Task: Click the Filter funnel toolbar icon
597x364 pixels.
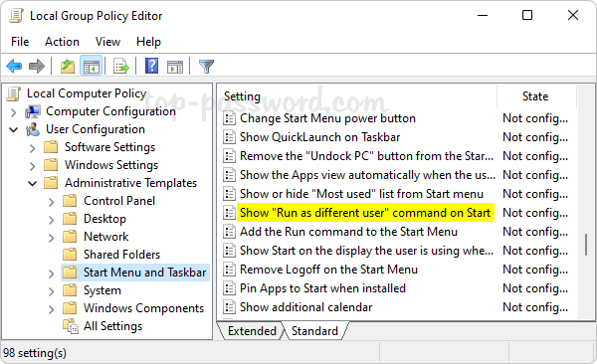Action: coord(206,67)
